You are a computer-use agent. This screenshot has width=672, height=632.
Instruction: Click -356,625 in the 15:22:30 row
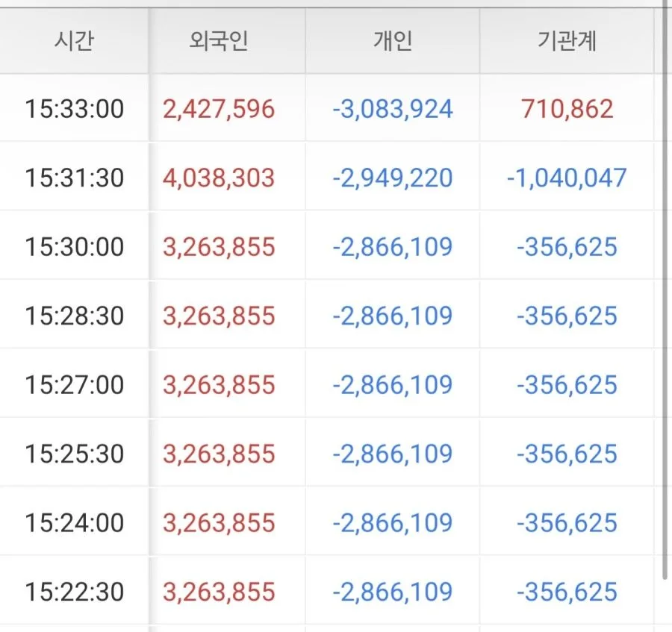(x=567, y=592)
